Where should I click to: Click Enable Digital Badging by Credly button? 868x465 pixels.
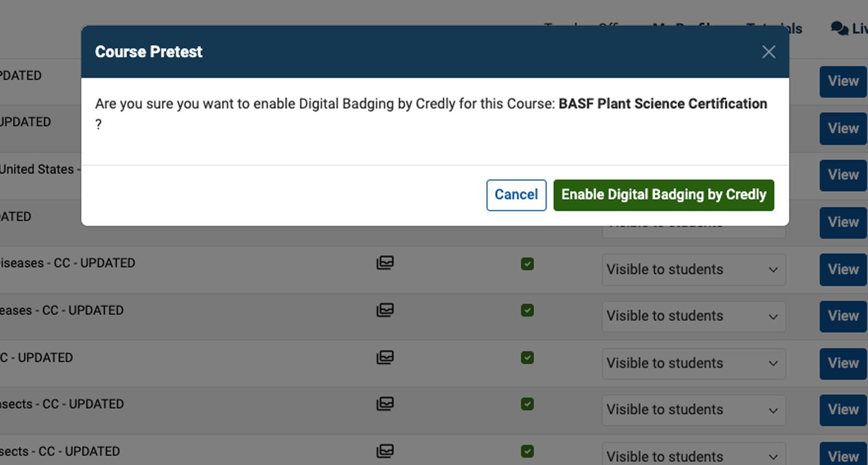663,195
